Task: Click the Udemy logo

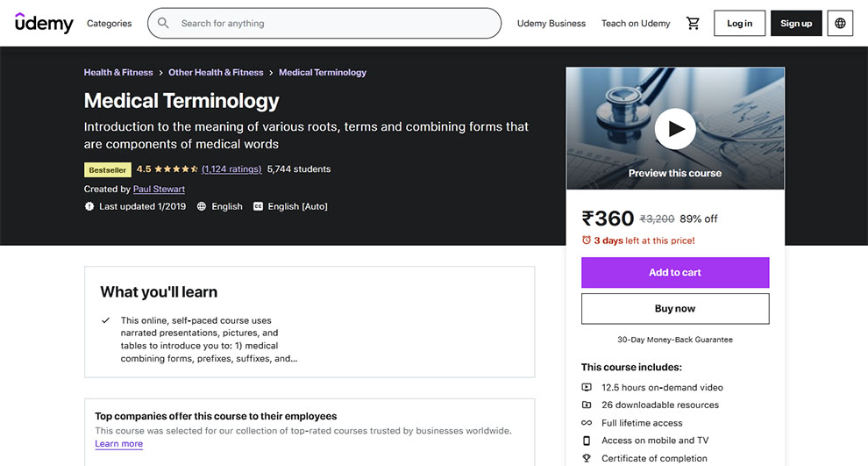Action: pos(44,24)
